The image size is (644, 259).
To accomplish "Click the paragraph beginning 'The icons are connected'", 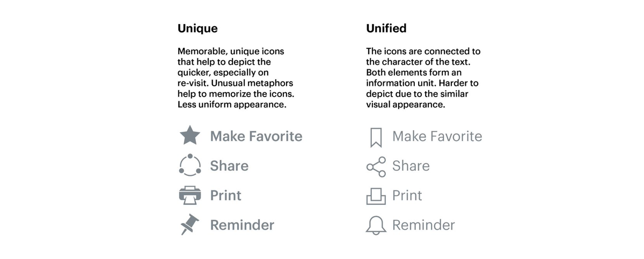I will 423,78.
